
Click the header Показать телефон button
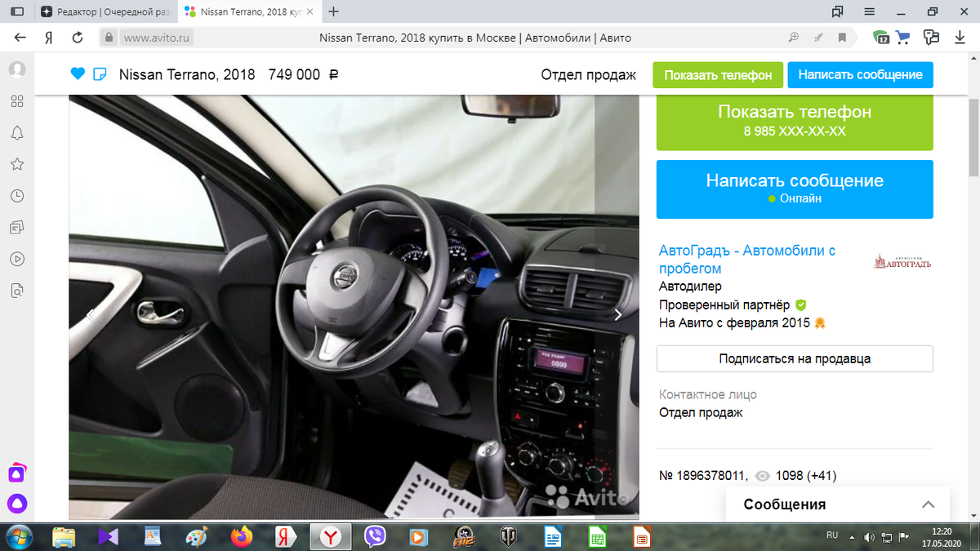click(x=718, y=74)
